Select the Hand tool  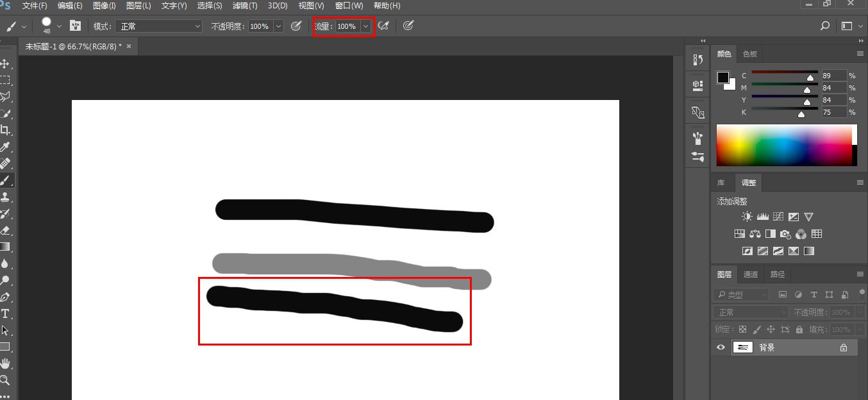click(x=5, y=363)
